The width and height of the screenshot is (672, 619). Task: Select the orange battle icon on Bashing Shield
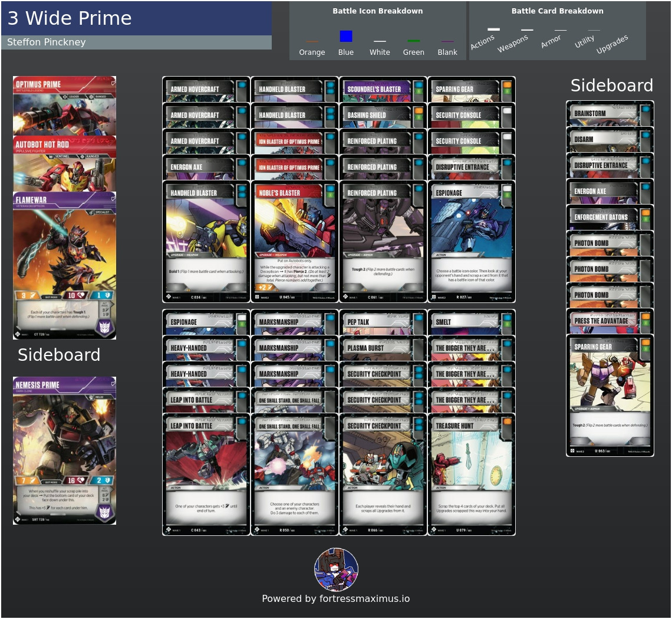click(419, 111)
